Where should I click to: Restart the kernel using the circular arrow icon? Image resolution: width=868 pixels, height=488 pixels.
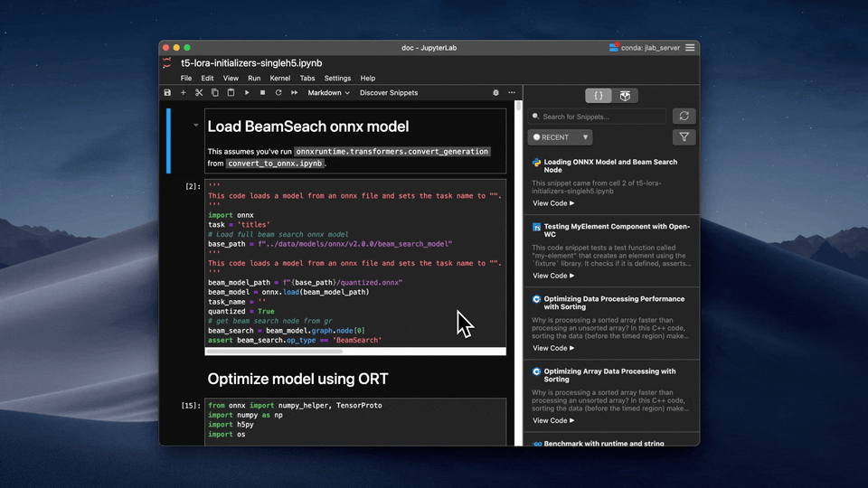click(x=278, y=93)
